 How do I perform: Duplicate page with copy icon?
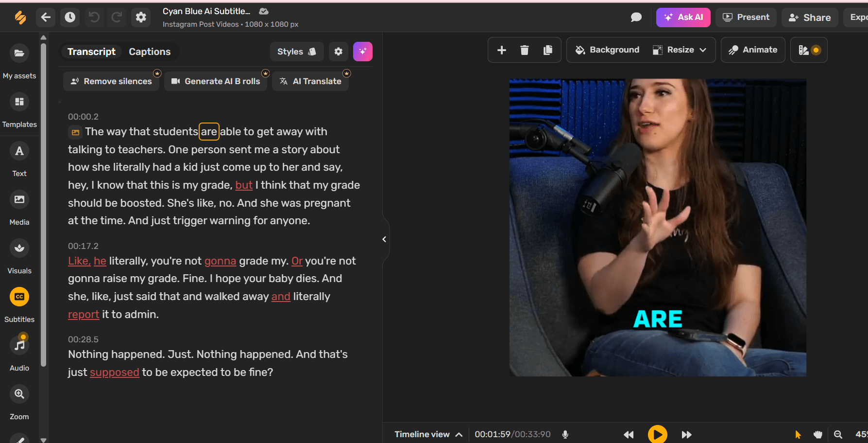(x=548, y=50)
